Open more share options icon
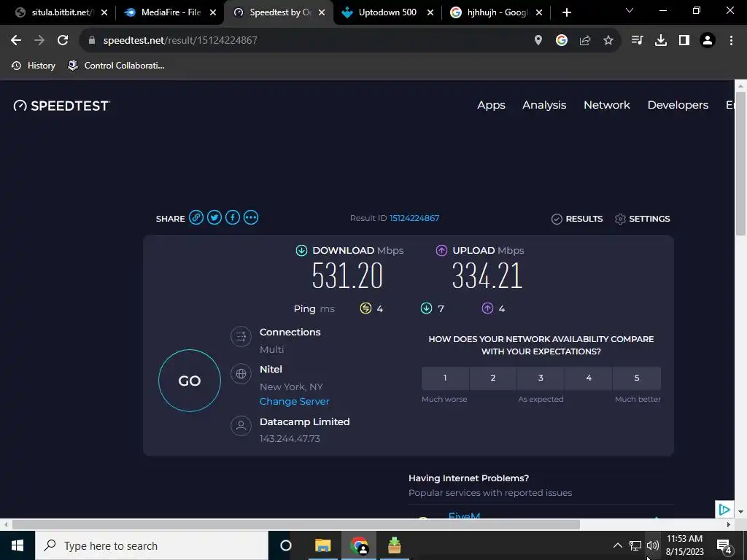 coord(251,217)
